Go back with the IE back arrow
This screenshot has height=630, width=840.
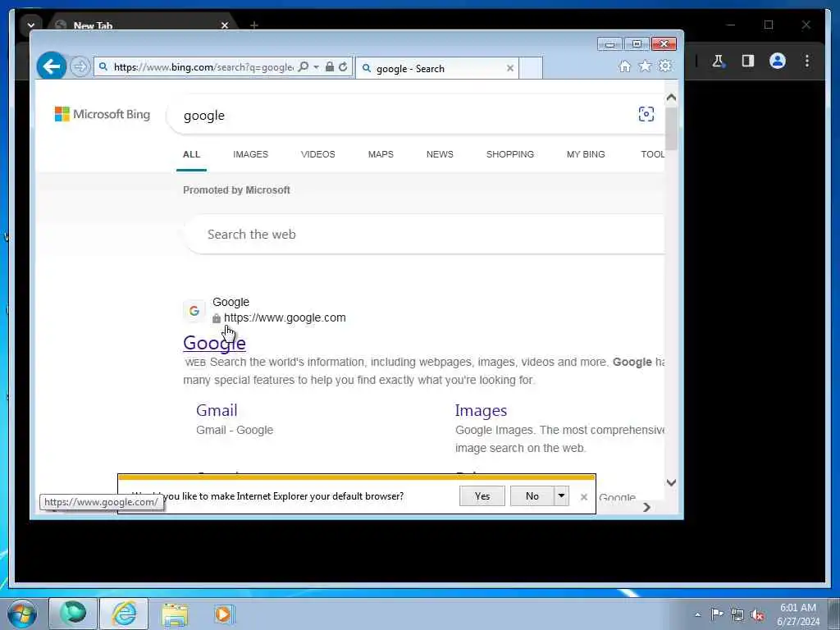coord(52,66)
